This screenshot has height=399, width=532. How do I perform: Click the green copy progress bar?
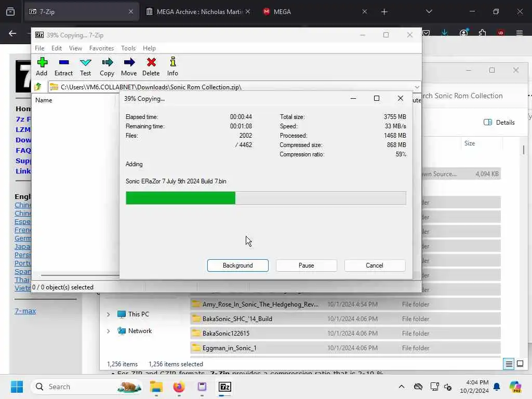pos(265,198)
